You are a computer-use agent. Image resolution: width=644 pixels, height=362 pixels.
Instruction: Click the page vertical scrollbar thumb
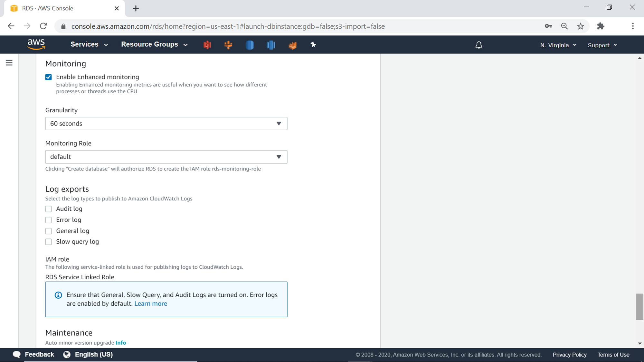pos(639,306)
